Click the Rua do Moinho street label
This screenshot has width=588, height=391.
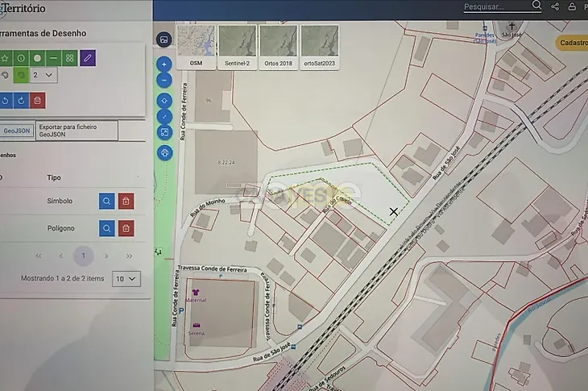pos(207,207)
